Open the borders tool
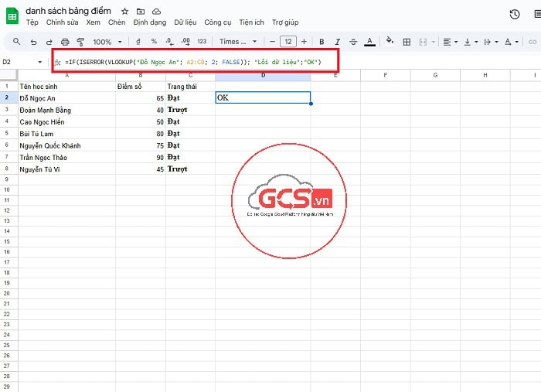The height and width of the screenshot is (392, 541). point(407,42)
